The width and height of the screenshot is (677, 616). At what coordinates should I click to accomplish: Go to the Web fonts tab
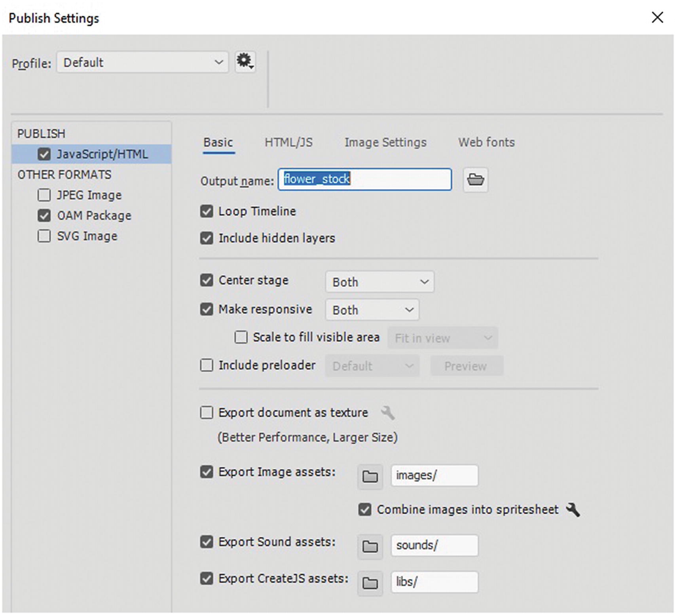tap(486, 143)
